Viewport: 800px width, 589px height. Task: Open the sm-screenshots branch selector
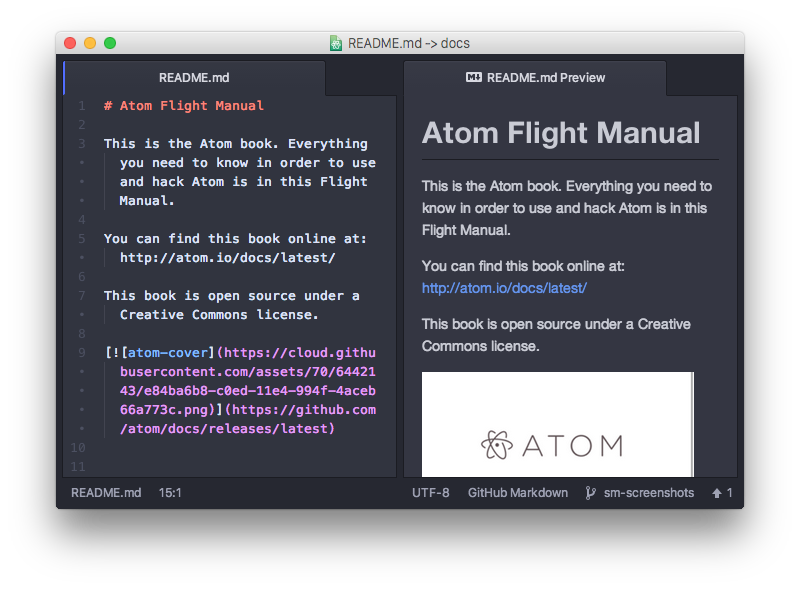pos(649,493)
